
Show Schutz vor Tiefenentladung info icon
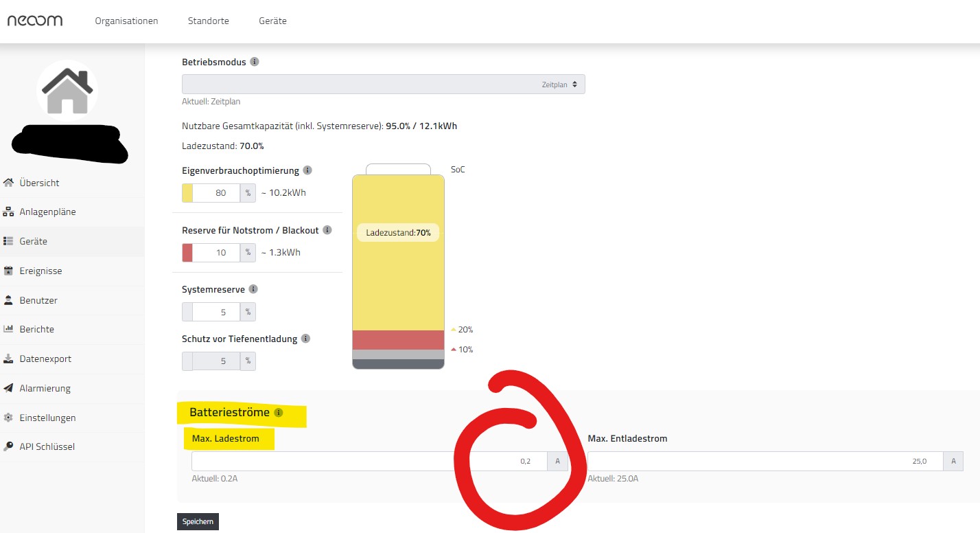point(305,339)
